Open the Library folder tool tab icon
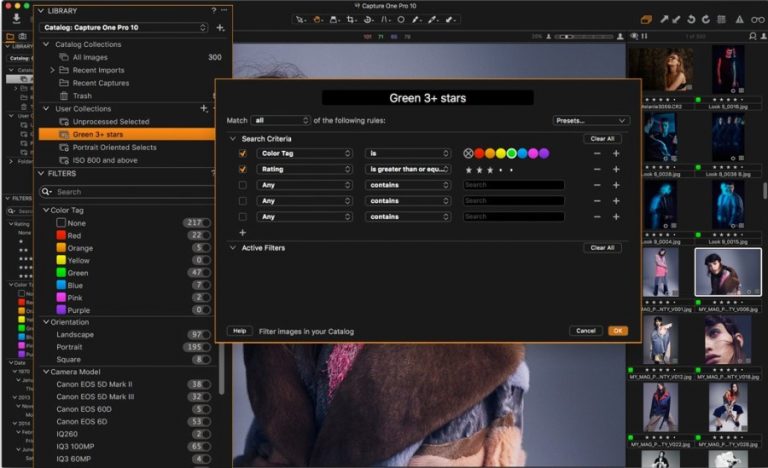 [x=10, y=37]
